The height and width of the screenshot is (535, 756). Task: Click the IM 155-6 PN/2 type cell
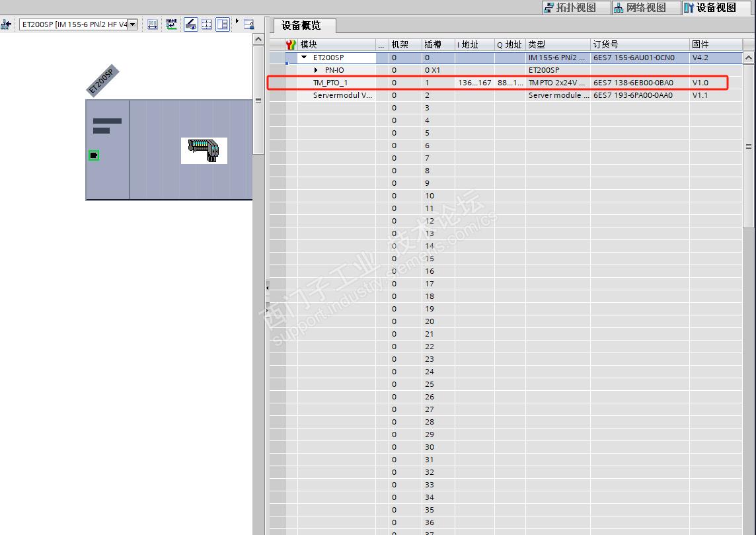[x=557, y=58]
